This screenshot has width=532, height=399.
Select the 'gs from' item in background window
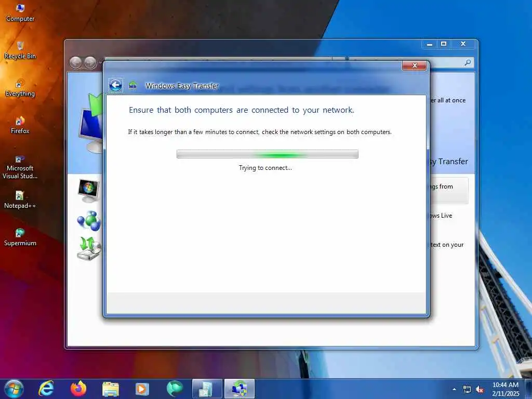[449, 190]
